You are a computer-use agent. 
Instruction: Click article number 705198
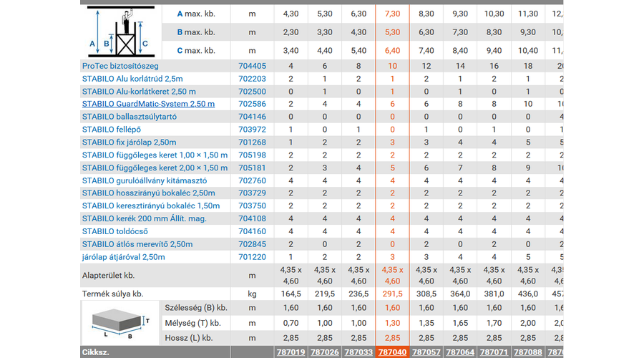click(x=252, y=155)
